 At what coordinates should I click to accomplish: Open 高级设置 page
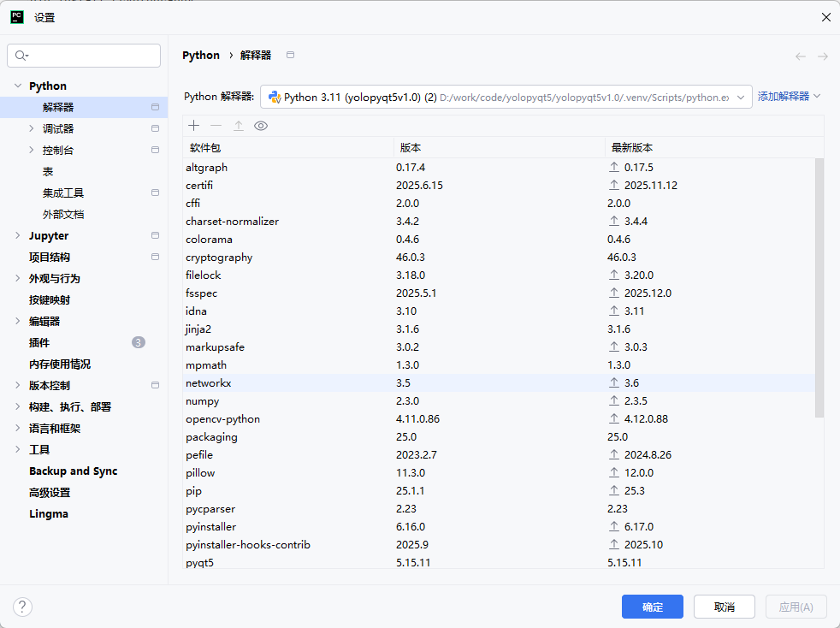[50, 493]
